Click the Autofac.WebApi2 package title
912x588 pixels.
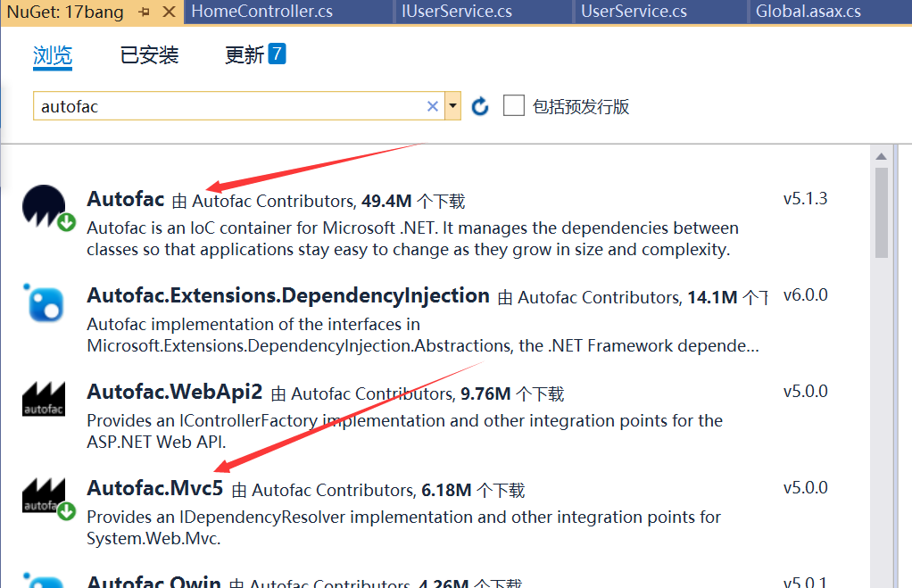pos(175,392)
